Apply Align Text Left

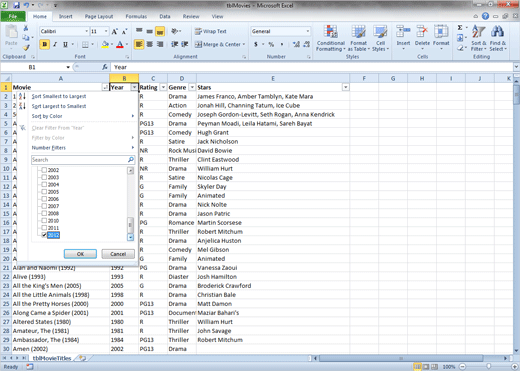139,44
